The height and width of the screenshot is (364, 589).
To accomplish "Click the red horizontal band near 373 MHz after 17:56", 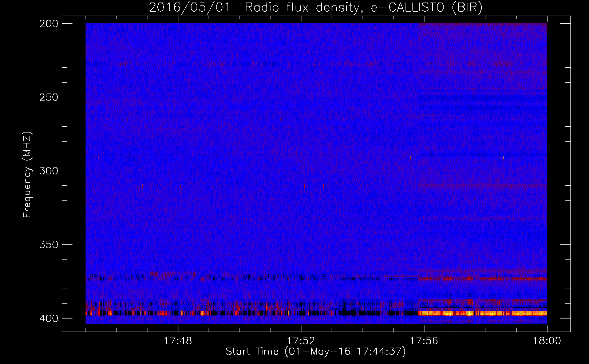I will tap(482, 278).
